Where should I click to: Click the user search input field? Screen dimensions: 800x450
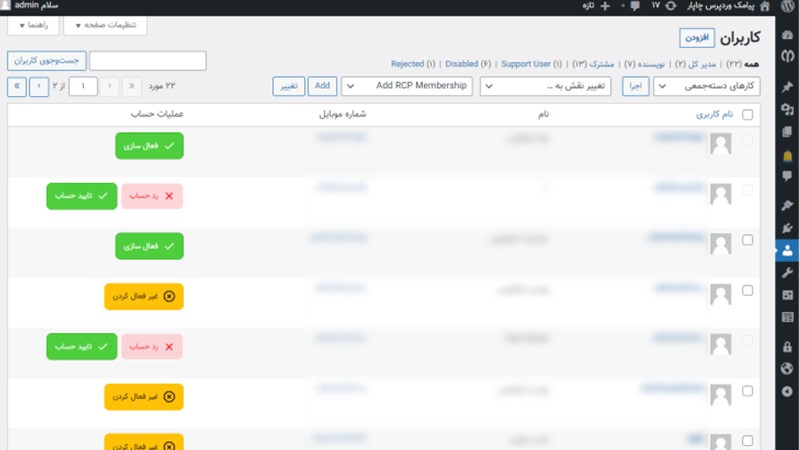(x=148, y=61)
